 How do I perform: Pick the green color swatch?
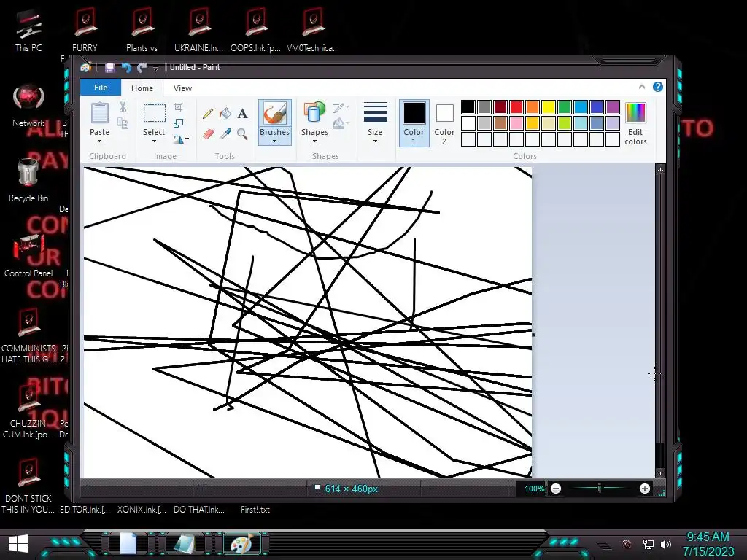pyautogui.click(x=565, y=107)
